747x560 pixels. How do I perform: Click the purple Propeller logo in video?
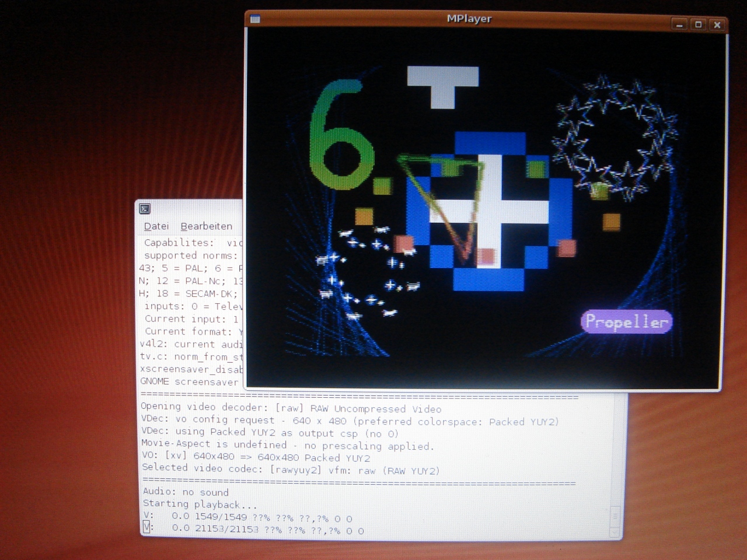click(x=626, y=321)
